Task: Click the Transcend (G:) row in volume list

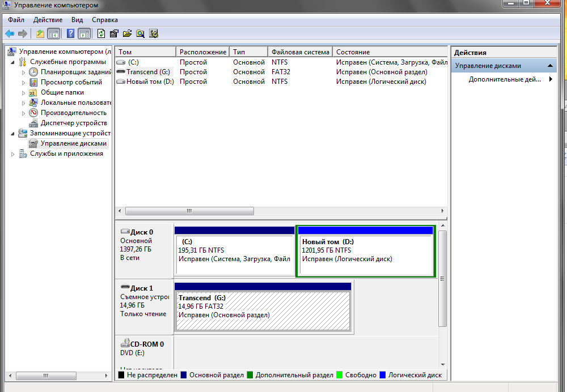Action: 147,72
